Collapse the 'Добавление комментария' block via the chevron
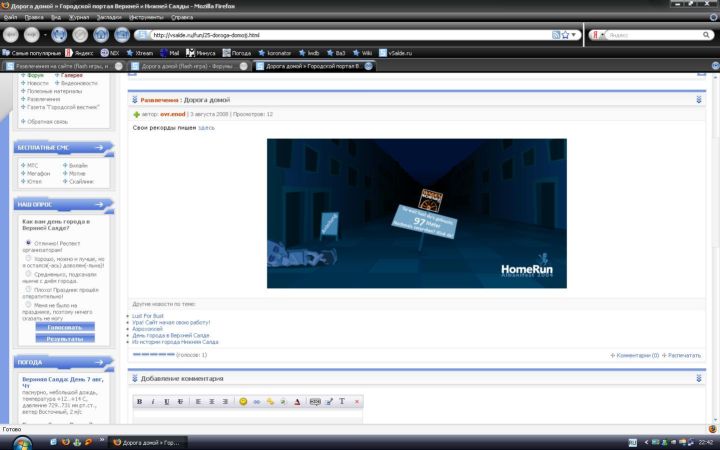The height and width of the screenshot is (450, 720). click(x=699, y=378)
